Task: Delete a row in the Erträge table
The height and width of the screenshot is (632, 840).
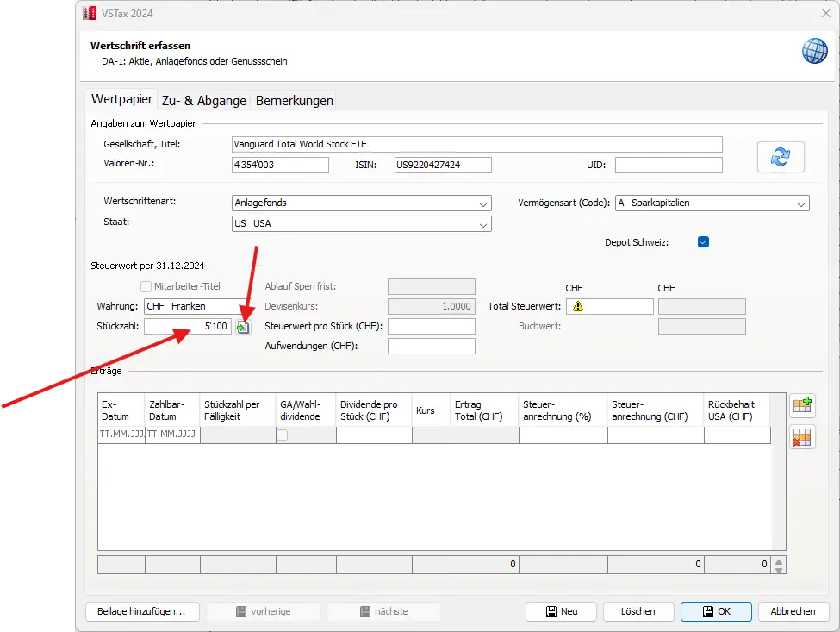Action: 802,438
